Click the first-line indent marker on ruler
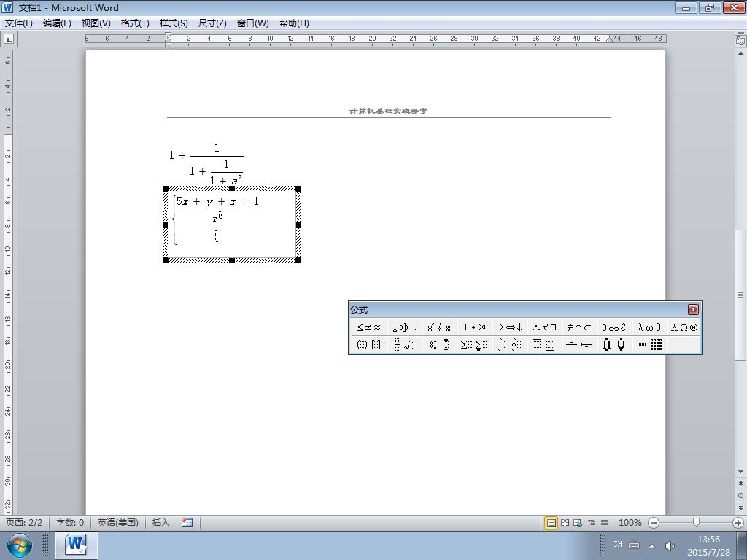The width and height of the screenshot is (747, 560). coord(169,36)
